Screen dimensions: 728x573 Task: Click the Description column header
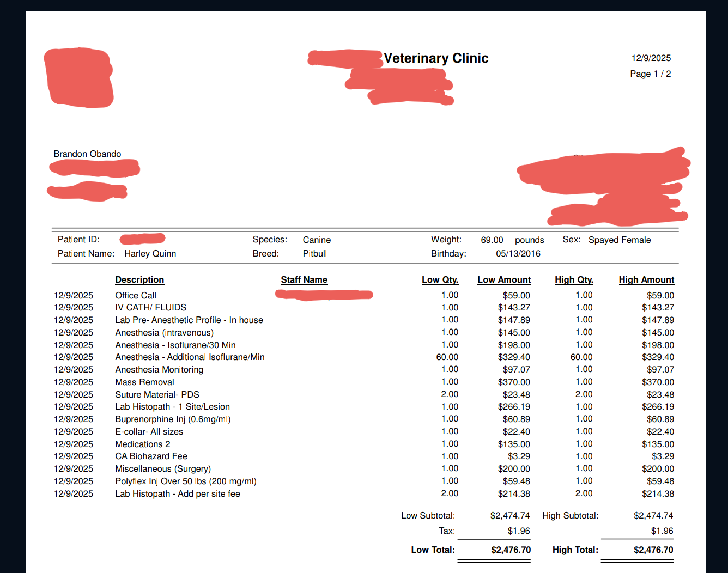139,279
